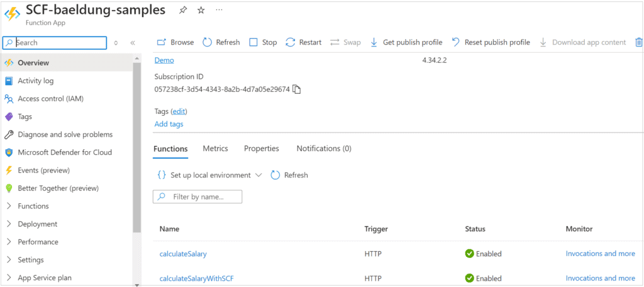
Task: Click the sidebar vertical scrollbar
Action: click(x=136, y=145)
